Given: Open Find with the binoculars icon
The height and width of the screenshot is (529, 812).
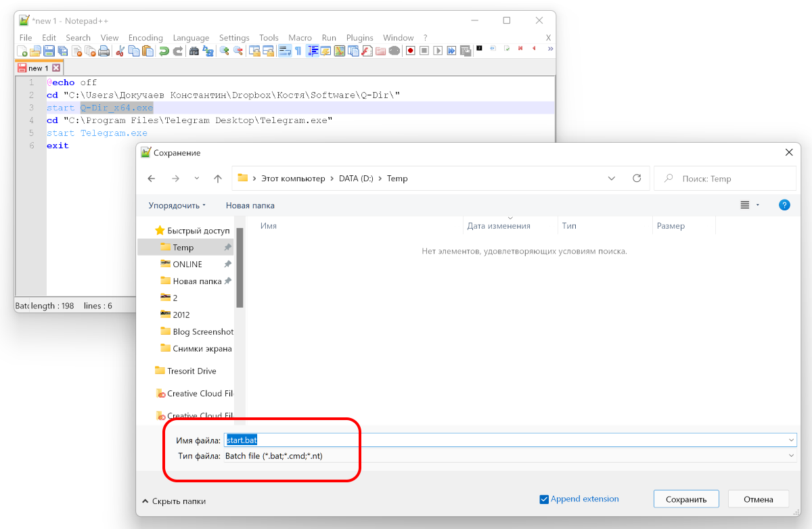Looking at the screenshot, I should click(194, 51).
